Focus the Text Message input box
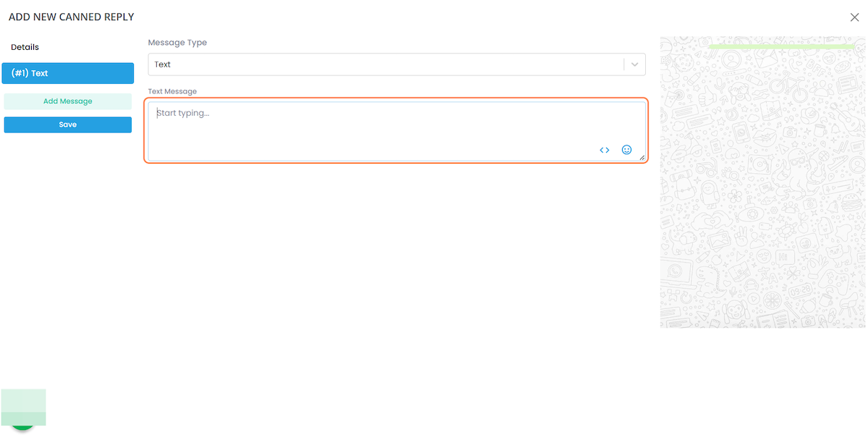This screenshot has height=435, width=868. tap(396, 131)
